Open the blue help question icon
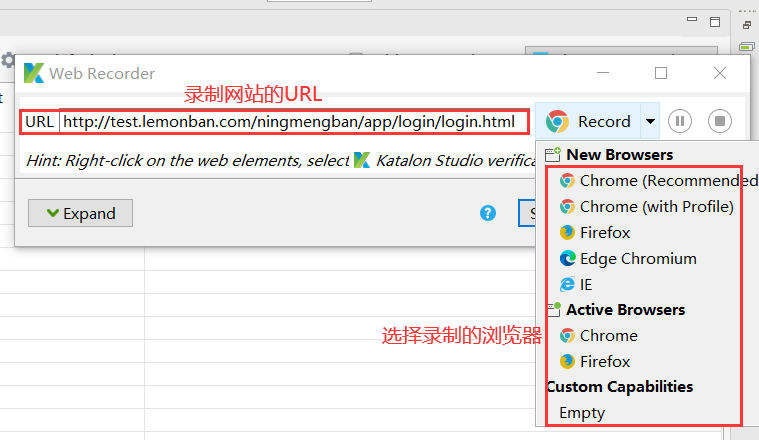The image size is (759, 440). point(488,213)
